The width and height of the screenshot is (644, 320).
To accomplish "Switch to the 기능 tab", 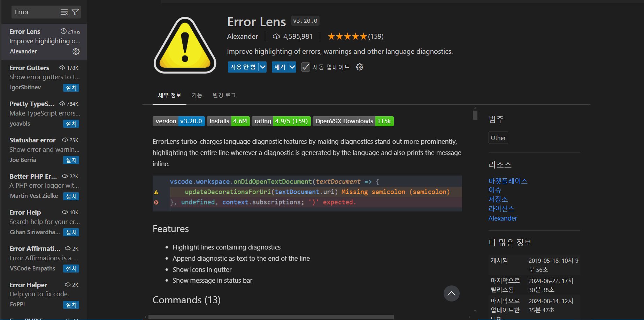I will (197, 95).
